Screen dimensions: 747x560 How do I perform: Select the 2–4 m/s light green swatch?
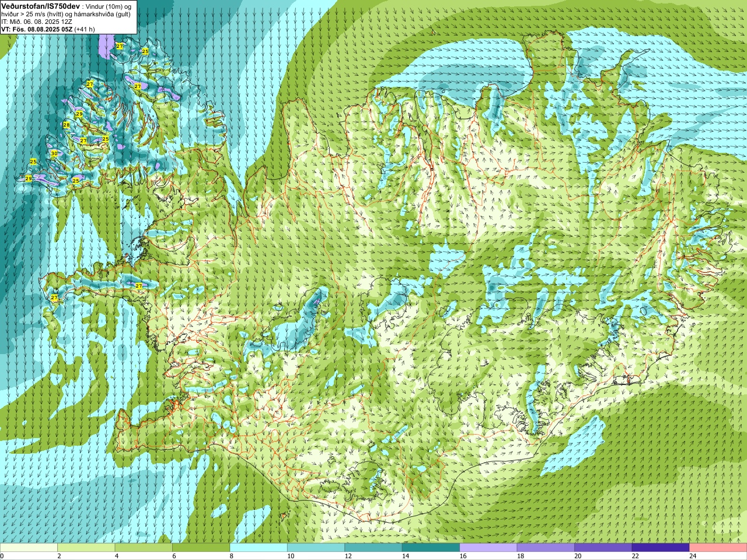pyautogui.click(x=86, y=547)
